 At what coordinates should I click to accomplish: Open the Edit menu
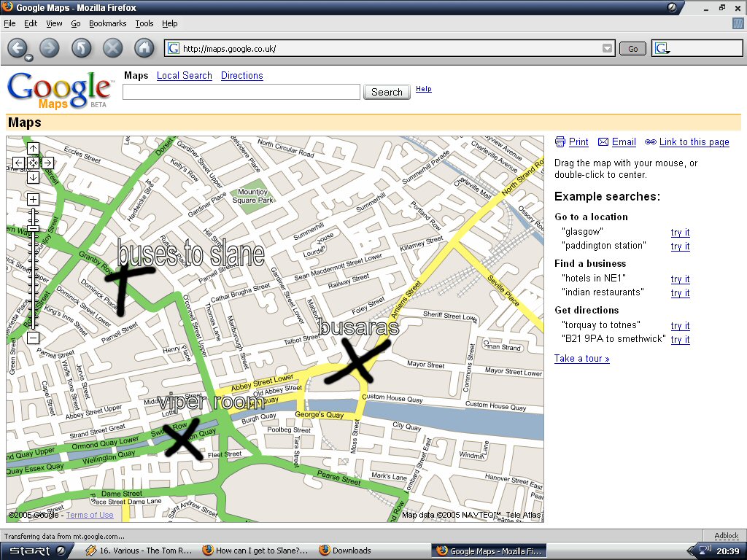(x=31, y=23)
